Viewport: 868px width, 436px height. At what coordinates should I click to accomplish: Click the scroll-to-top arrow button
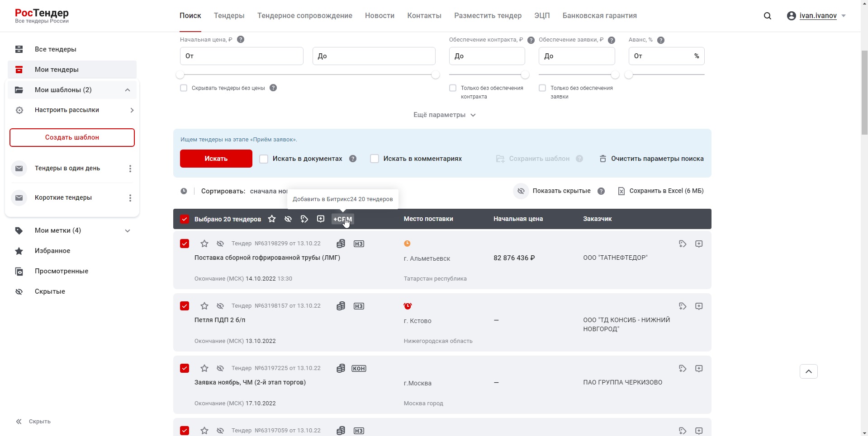click(x=809, y=371)
